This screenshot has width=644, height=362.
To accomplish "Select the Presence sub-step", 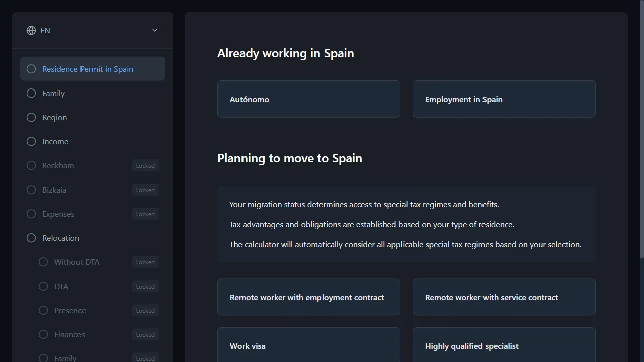I will (70, 310).
